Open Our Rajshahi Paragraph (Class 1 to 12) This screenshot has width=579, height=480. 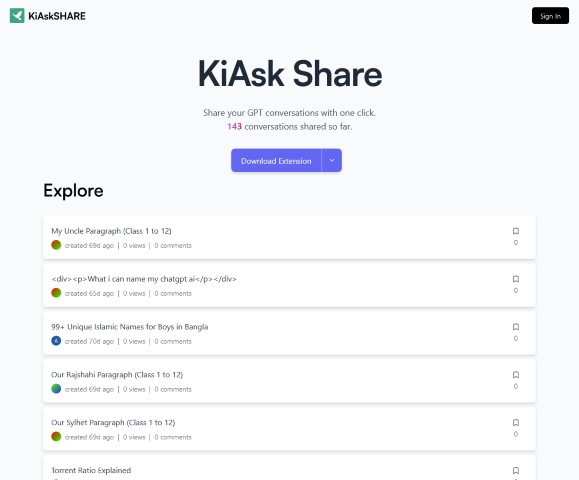(x=117, y=375)
